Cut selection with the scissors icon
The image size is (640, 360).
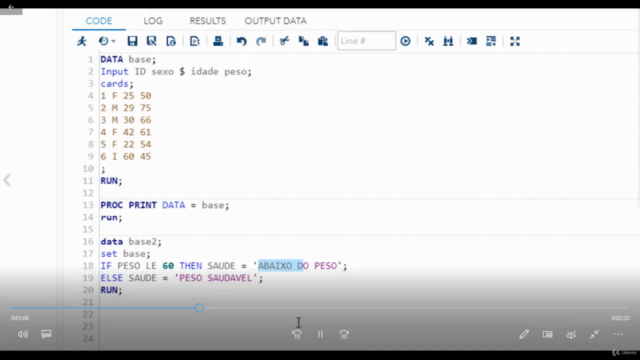point(284,41)
